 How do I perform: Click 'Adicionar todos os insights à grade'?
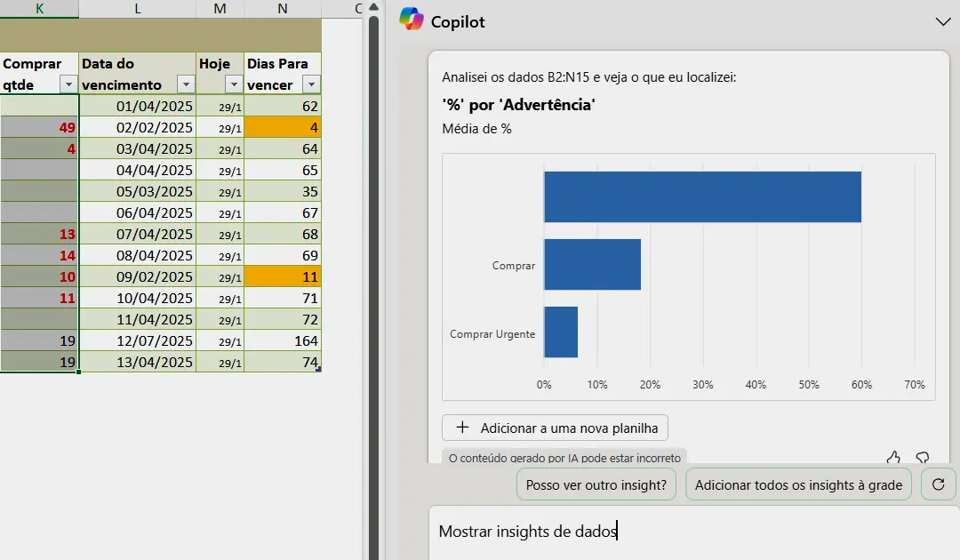[x=798, y=484]
